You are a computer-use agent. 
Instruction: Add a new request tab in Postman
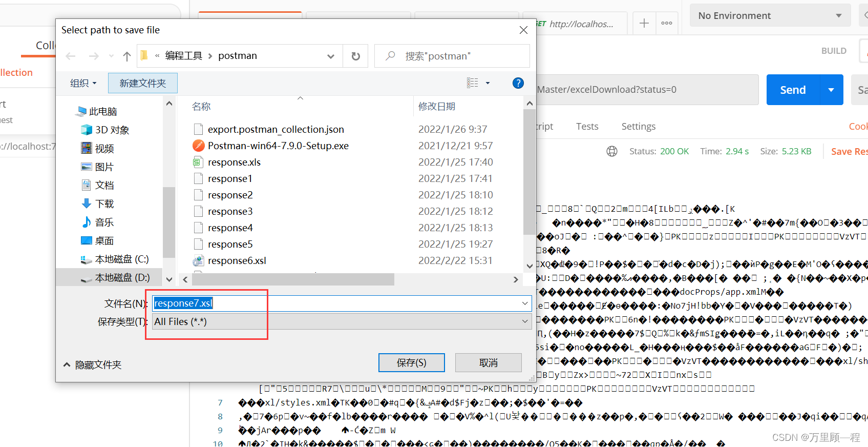[644, 23]
